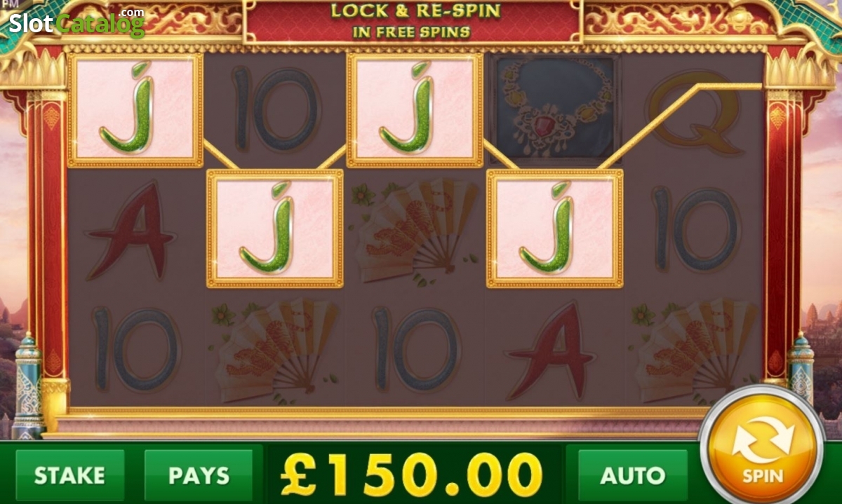Viewport: 842px width, 504px height.
Task: Click the red A in fourth reel bottom row
Action: pos(550,350)
